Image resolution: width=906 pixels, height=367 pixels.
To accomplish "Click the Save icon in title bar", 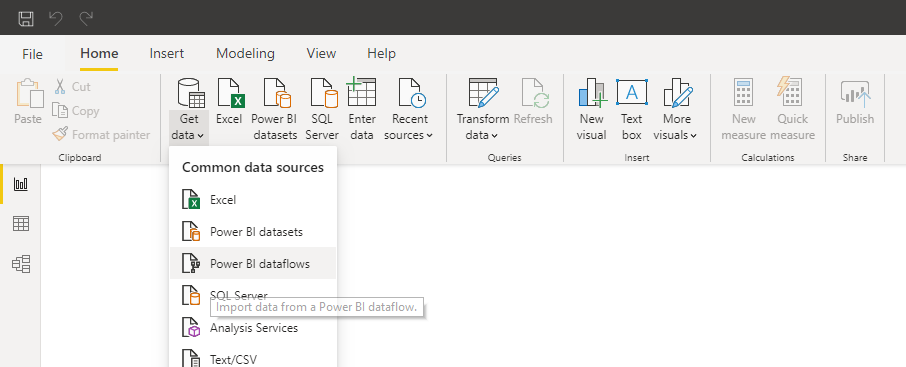I will (x=26, y=18).
